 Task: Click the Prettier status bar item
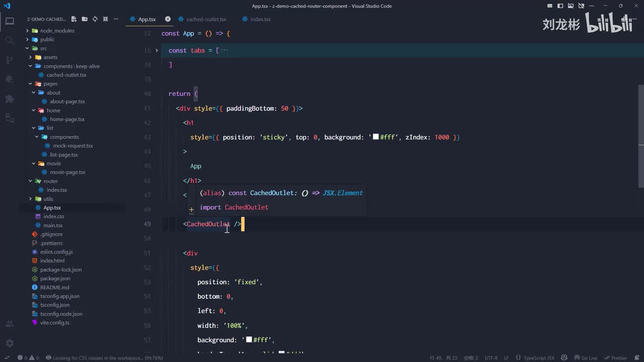[615, 358]
